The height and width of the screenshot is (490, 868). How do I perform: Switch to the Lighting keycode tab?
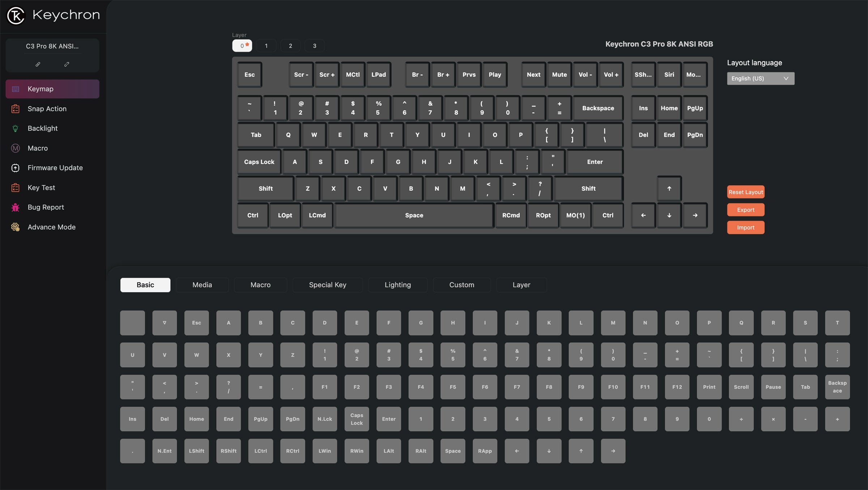(397, 285)
